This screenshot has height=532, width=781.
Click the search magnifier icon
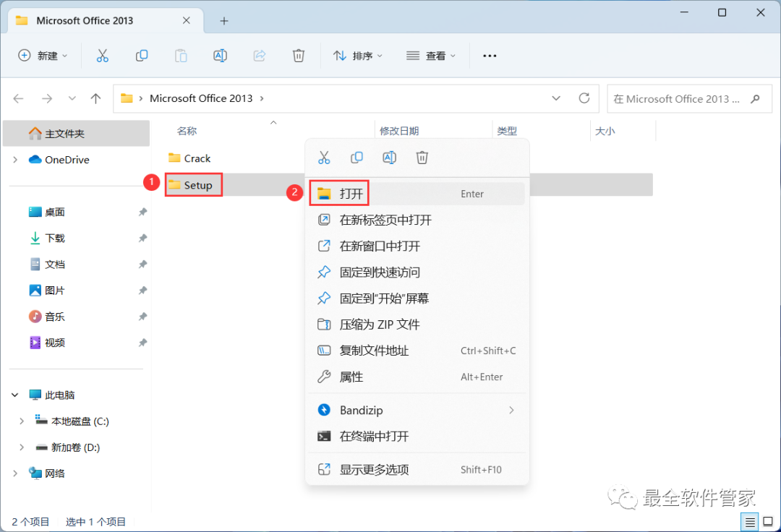pyautogui.click(x=755, y=98)
